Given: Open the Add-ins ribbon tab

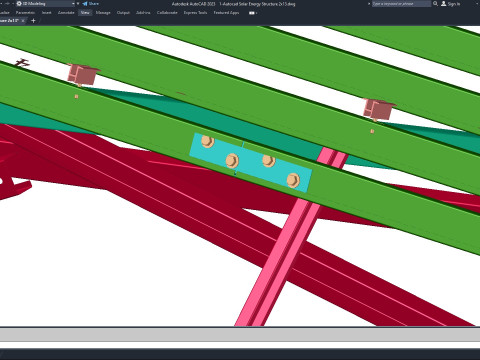Looking at the screenshot, I should pyautogui.click(x=143, y=13).
